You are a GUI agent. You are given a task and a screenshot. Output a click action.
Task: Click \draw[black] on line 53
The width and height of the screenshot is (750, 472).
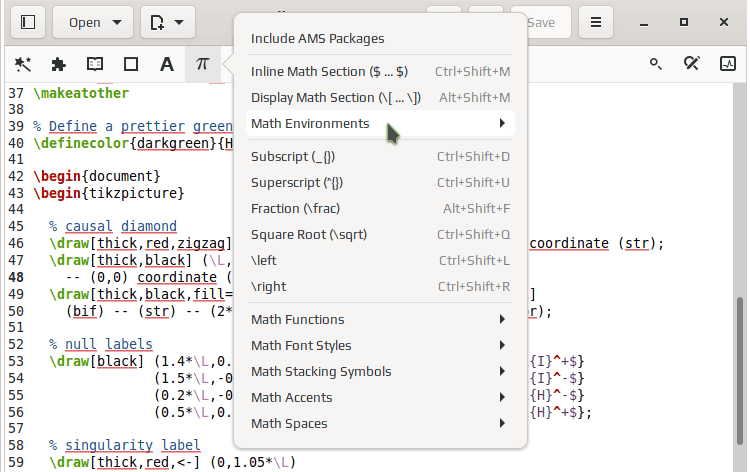(97, 362)
